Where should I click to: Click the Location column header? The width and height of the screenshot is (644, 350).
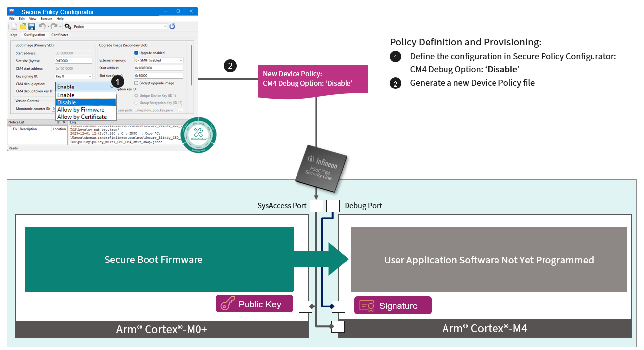(59, 129)
